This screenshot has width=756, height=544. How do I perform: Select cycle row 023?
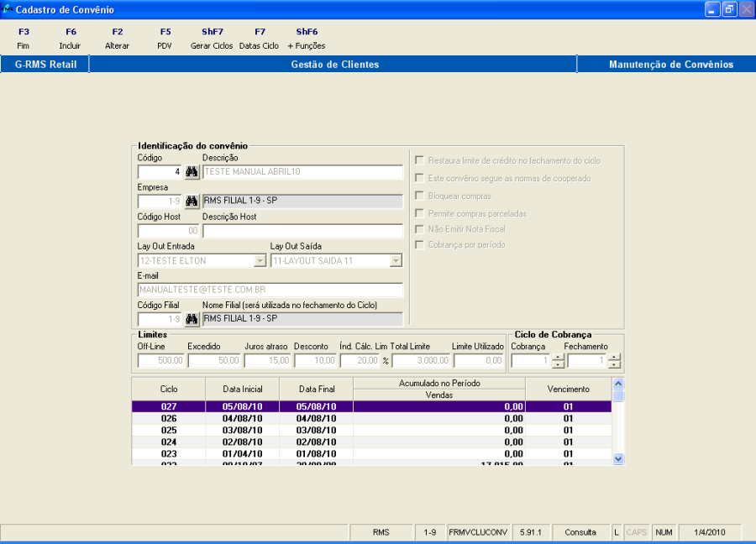click(x=372, y=454)
